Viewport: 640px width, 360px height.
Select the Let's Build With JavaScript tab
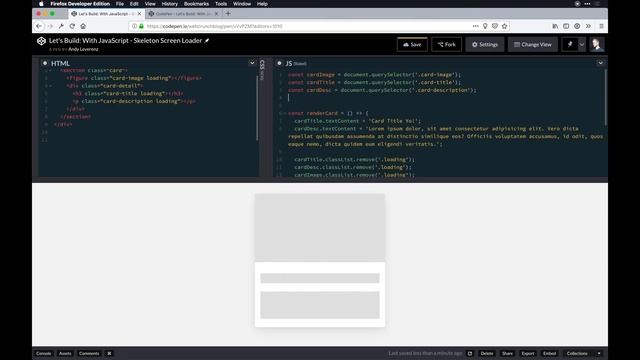[x=106, y=14]
